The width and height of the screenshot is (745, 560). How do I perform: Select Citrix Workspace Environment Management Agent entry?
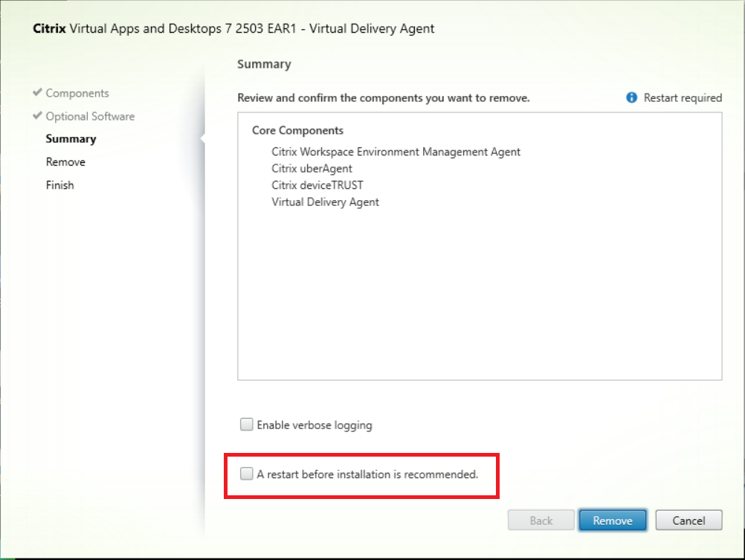point(396,152)
